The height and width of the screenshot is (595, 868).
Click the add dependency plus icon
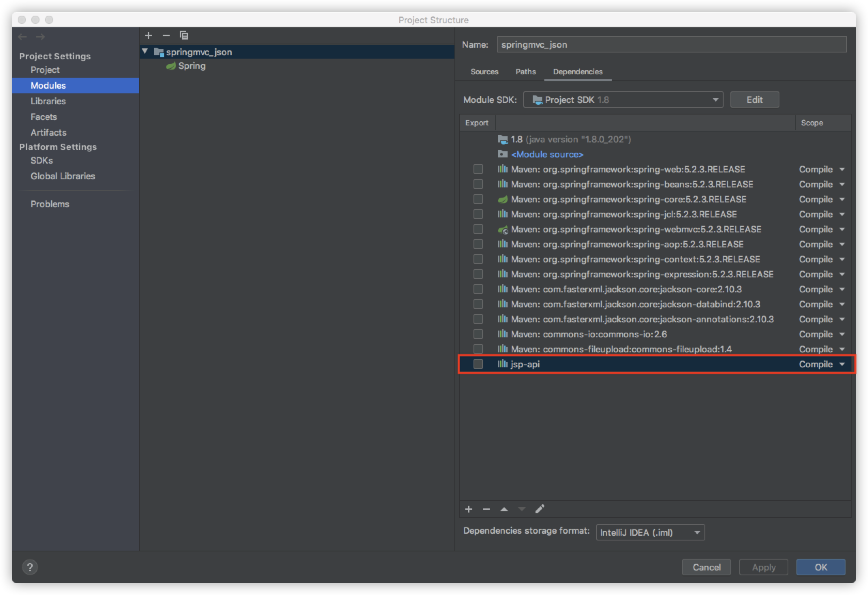click(x=469, y=509)
